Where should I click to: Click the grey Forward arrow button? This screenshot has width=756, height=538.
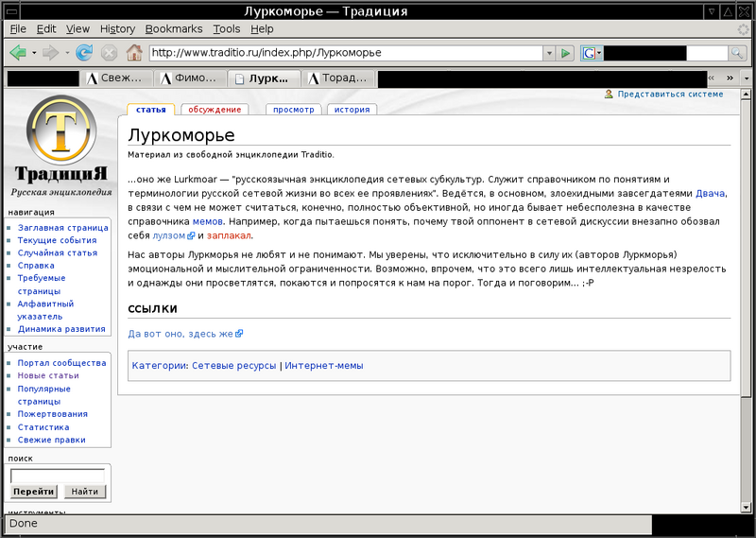(x=51, y=53)
